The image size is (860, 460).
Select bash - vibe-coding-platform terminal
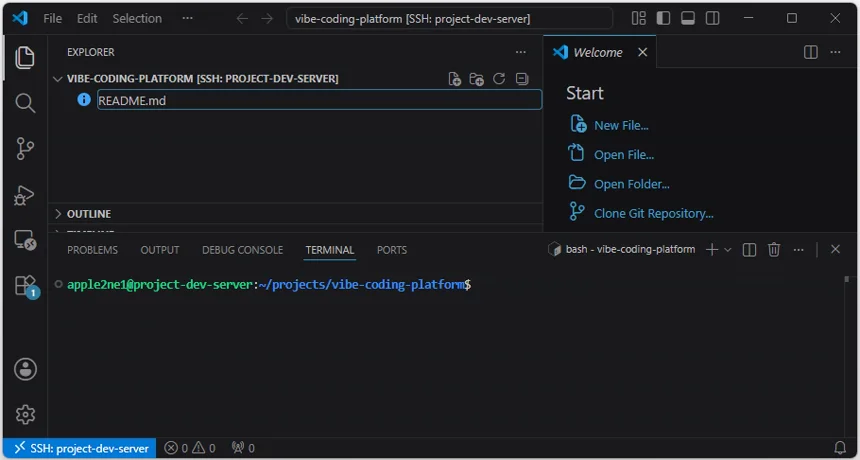[621, 250]
